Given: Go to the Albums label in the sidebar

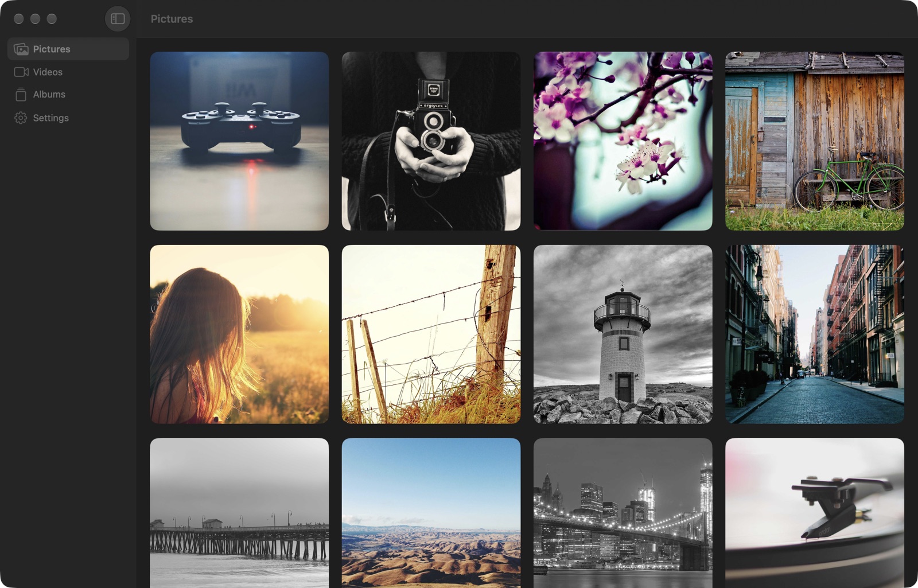Looking at the screenshot, I should click(49, 95).
